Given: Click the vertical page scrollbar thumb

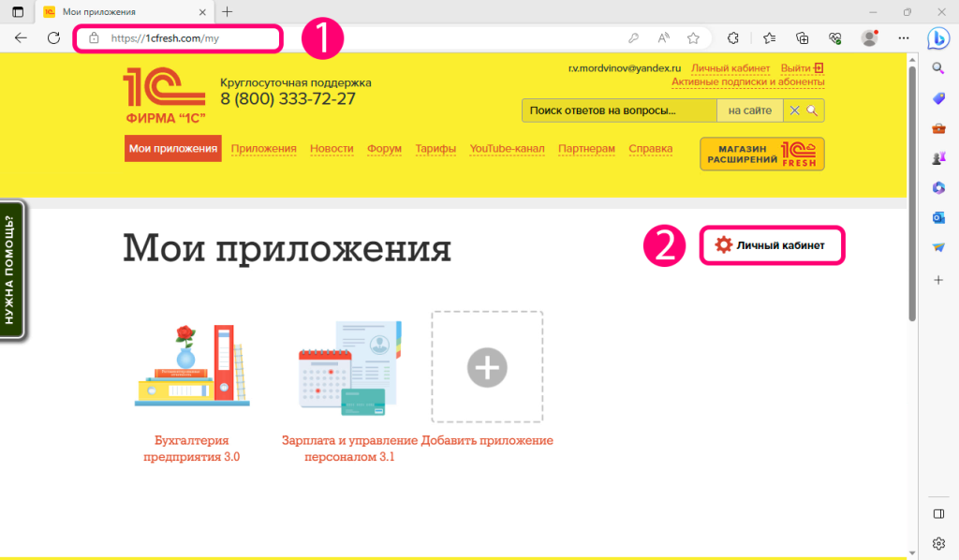Looking at the screenshot, I should point(912,193).
